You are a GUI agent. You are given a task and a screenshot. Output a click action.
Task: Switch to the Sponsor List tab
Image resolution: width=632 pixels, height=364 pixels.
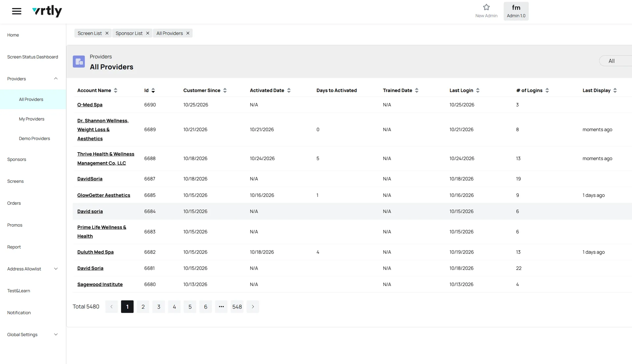pyautogui.click(x=129, y=33)
